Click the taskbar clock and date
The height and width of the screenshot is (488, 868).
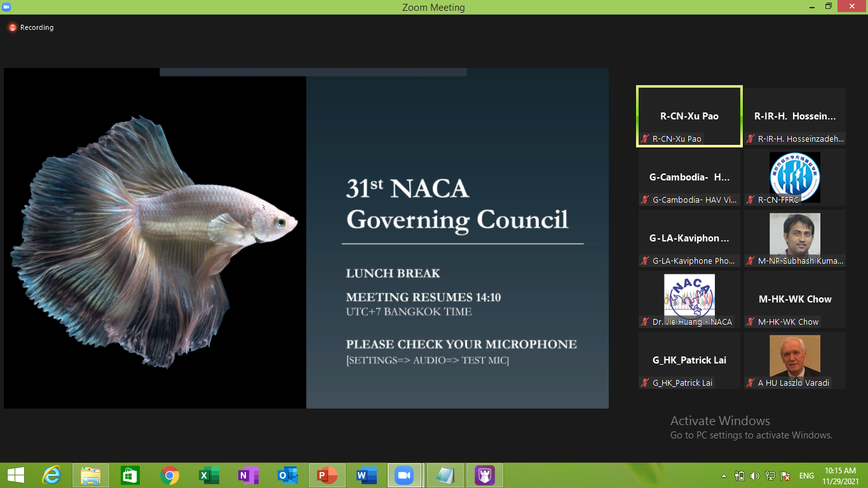(x=840, y=475)
